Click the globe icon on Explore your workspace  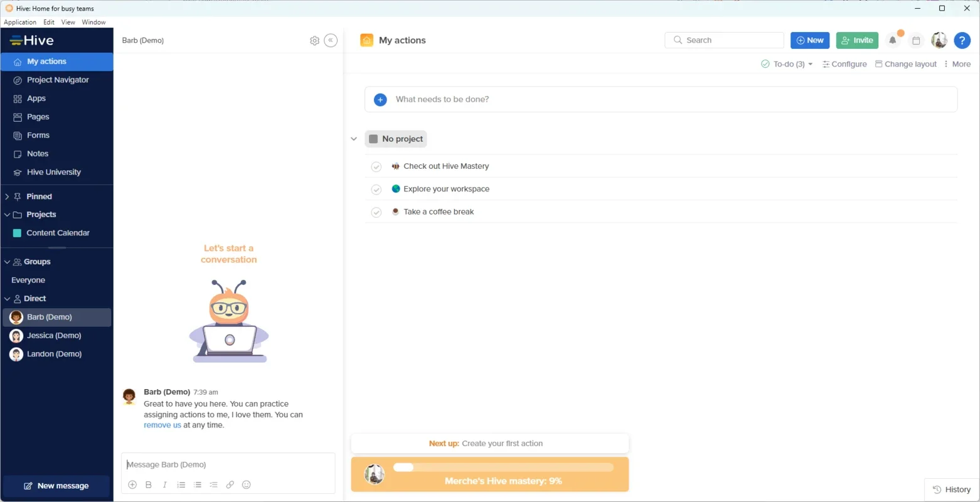pos(395,189)
